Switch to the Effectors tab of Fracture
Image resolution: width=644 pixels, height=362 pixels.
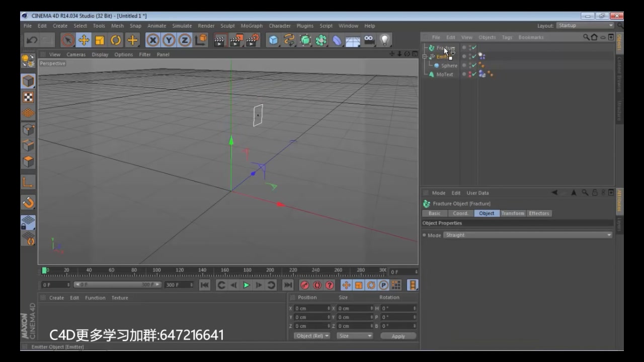(x=539, y=213)
